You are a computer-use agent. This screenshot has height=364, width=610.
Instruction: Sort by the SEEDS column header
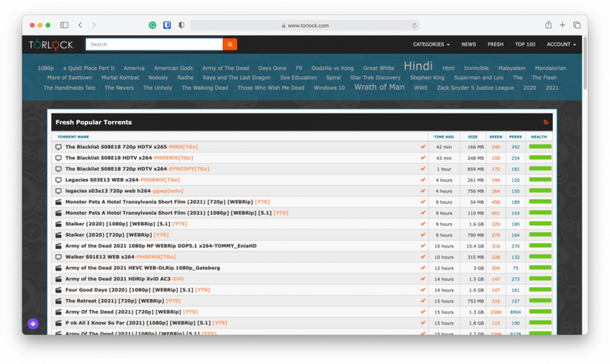[496, 137]
